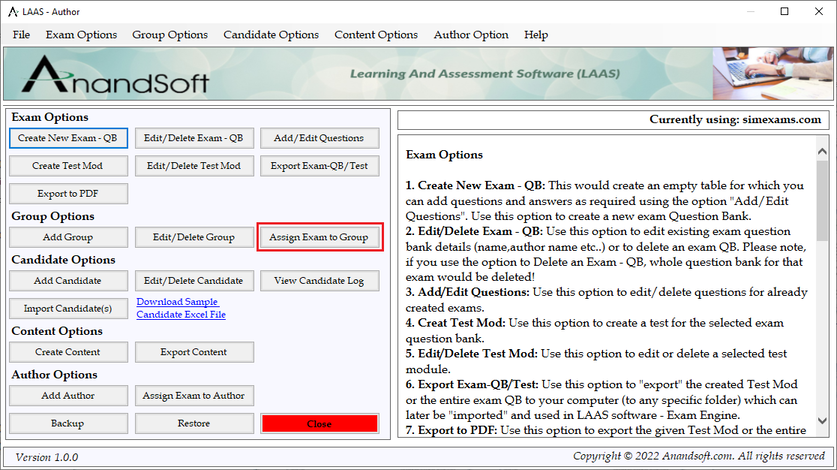
Task: Expand the Candidate Options menu
Action: [271, 35]
